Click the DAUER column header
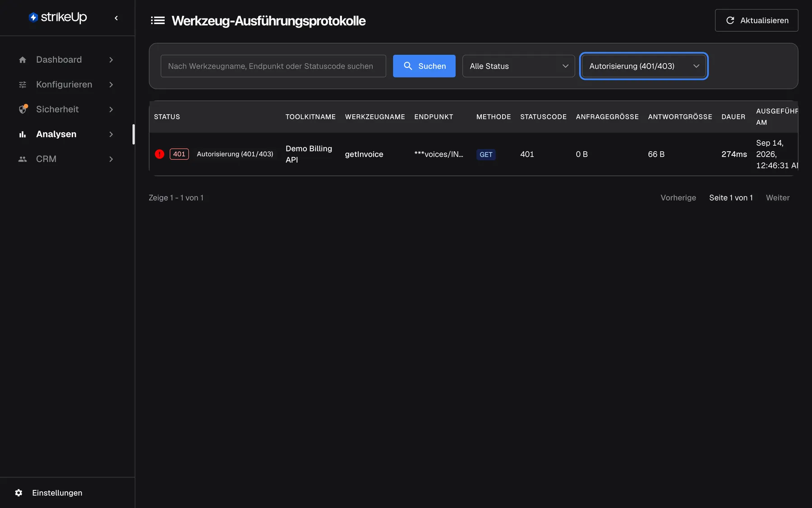This screenshot has height=508, width=812. (x=733, y=117)
